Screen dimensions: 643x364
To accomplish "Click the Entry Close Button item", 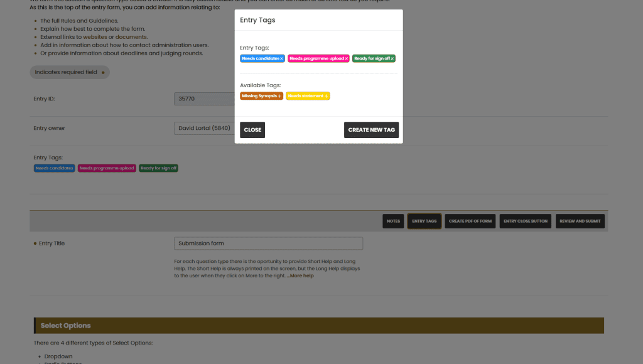I will [526, 222].
